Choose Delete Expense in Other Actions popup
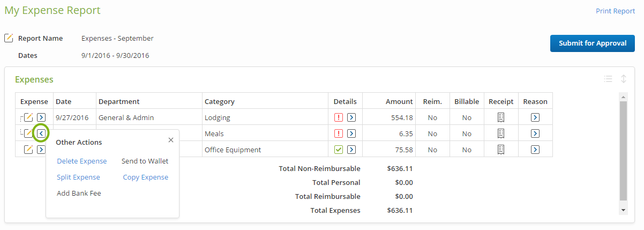 tap(82, 161)
